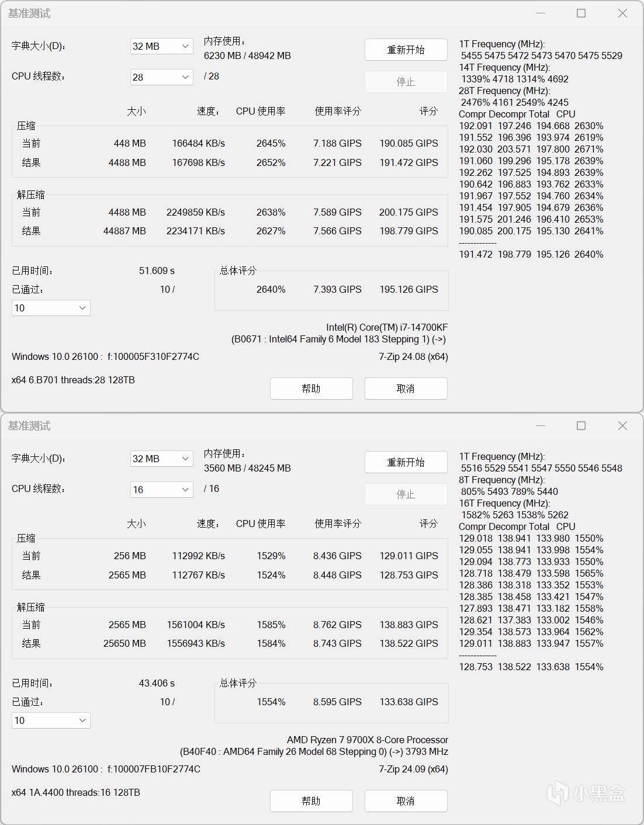Click x64 6.B701 threads:28 128TB text
The image size is (644, 825).
click(x=73, y=380)
